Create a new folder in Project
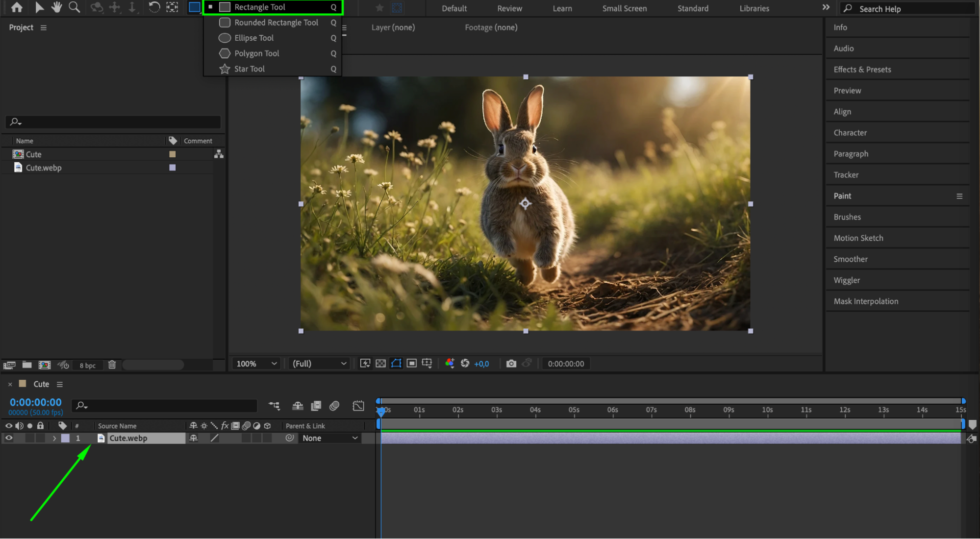Viewport: 980px width, 539px height. (27, 365)
